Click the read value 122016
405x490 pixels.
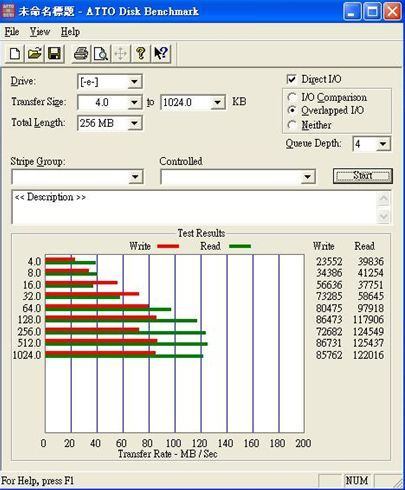(368, 355)
